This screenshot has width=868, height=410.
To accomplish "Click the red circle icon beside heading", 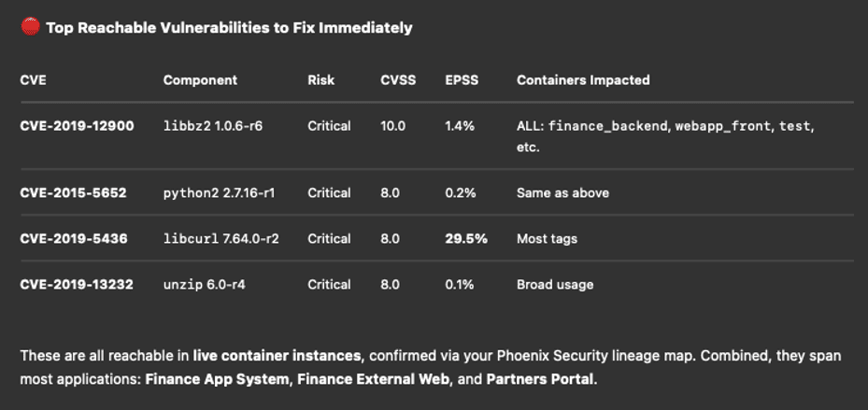I will (x=30, y=27).
